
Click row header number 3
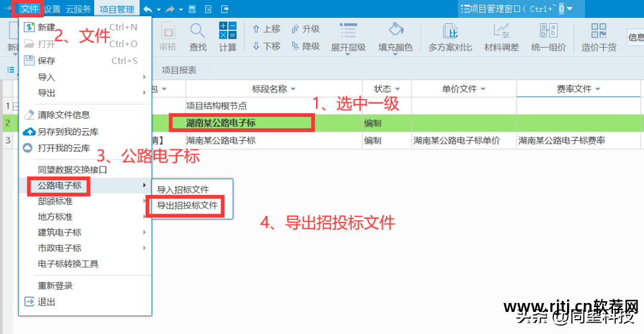click(x=8, y=141)
